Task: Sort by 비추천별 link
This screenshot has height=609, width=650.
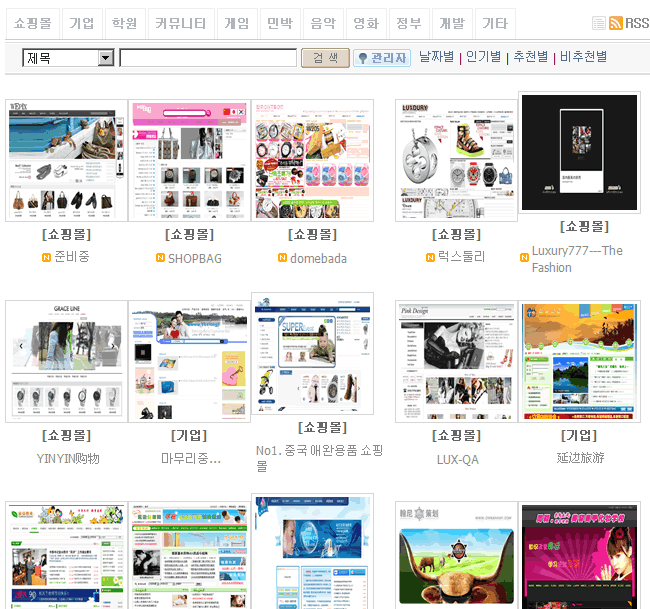Action: (583, 57)
